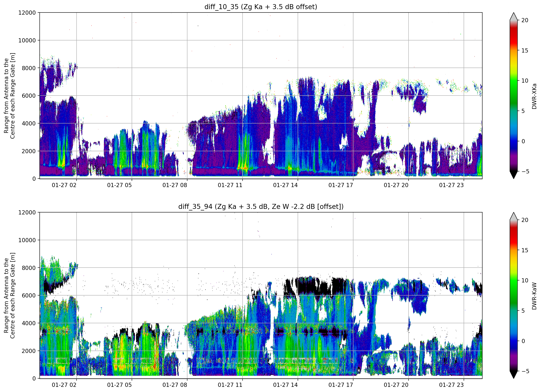541x392 pixels.
Task: Click the DWR-XKa colorbar label
Action: tap(534, 96)
